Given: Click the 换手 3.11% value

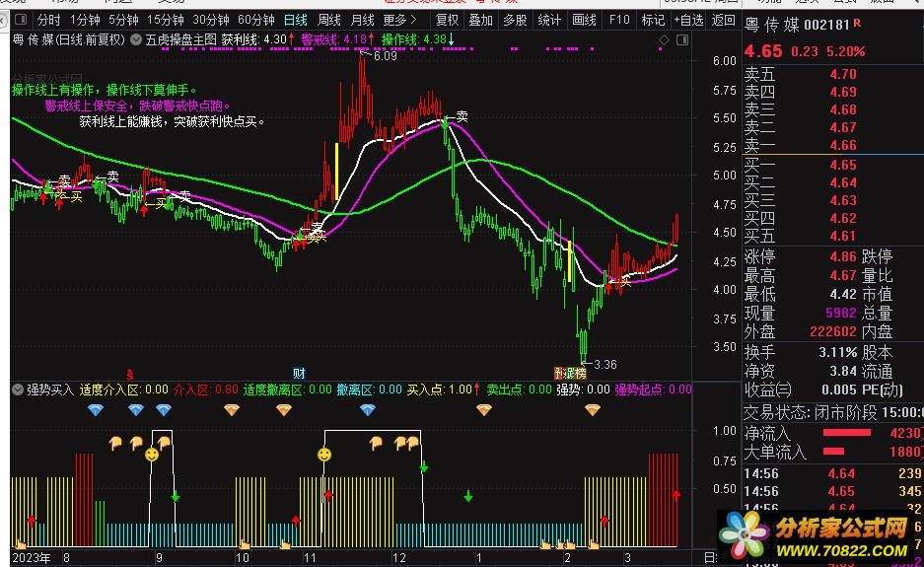Looking at the screenshot, I should (x=838, y=352).
